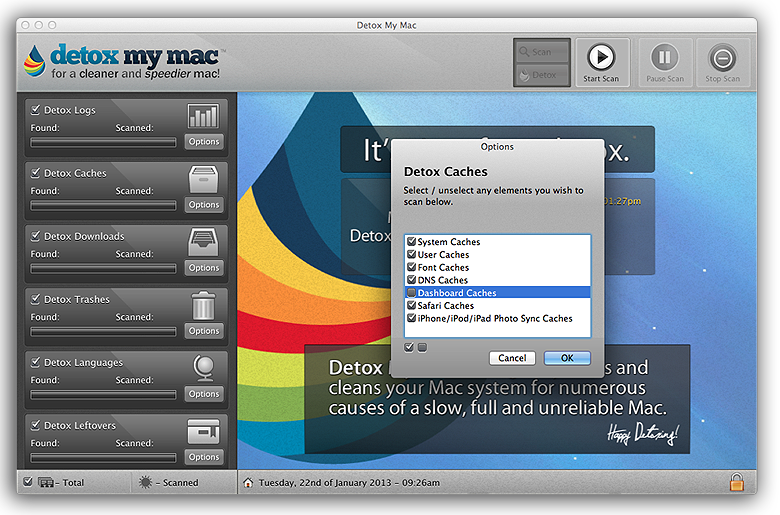The image size is (780, 515).
Task: Toggle the Detox Logs checkbox
Action: [x=36, y=110]
